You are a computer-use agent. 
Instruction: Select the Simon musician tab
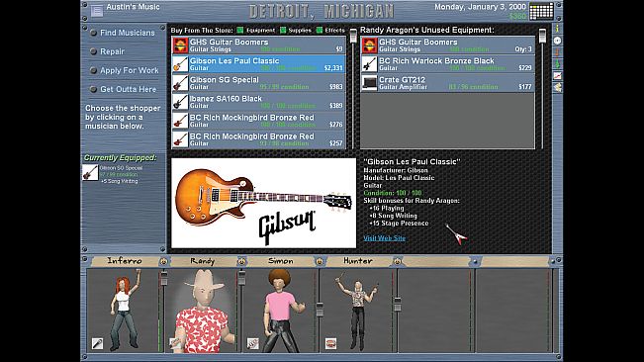click(x=281, y=261)
